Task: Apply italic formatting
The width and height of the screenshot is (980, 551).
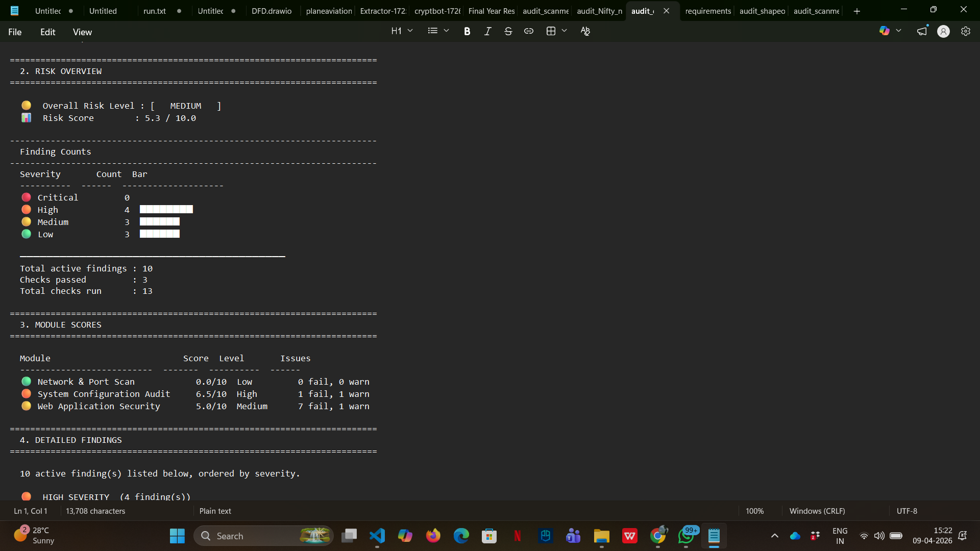Action: pyautogui.click(x=487, y=31)
